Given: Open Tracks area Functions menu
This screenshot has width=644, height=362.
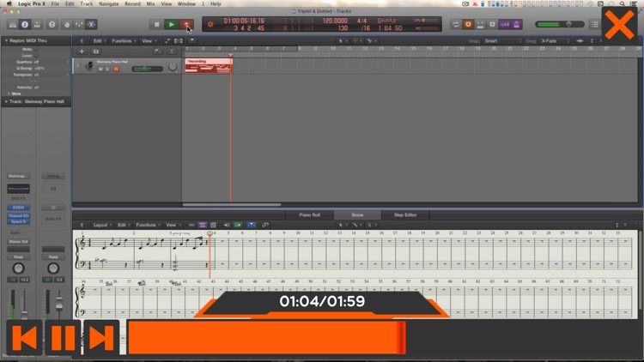Looking at the screenshot, I should 124,41.
